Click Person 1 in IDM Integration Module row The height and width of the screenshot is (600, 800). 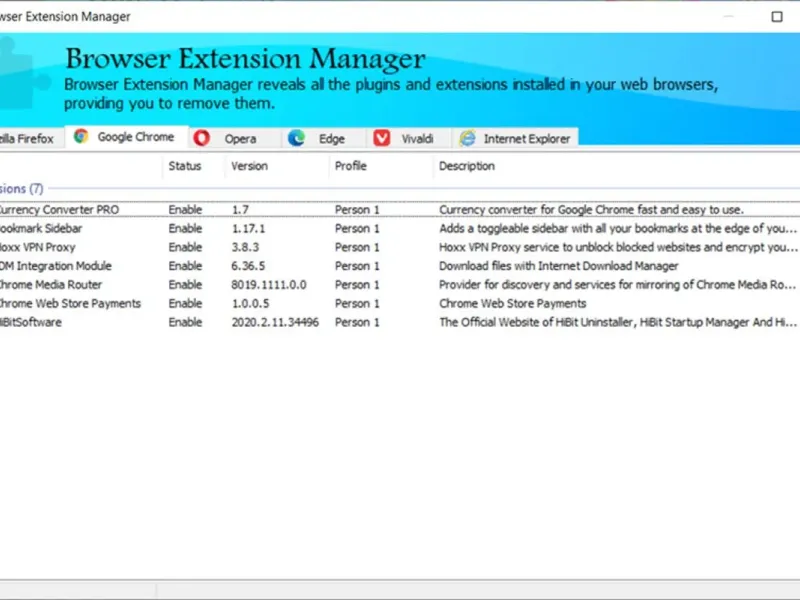357,266
